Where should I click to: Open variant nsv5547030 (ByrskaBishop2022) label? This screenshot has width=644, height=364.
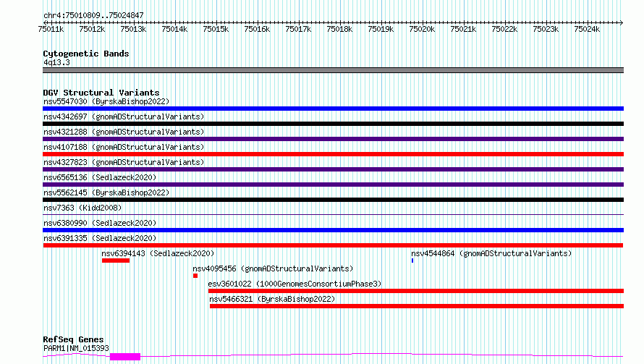(106, 101)
